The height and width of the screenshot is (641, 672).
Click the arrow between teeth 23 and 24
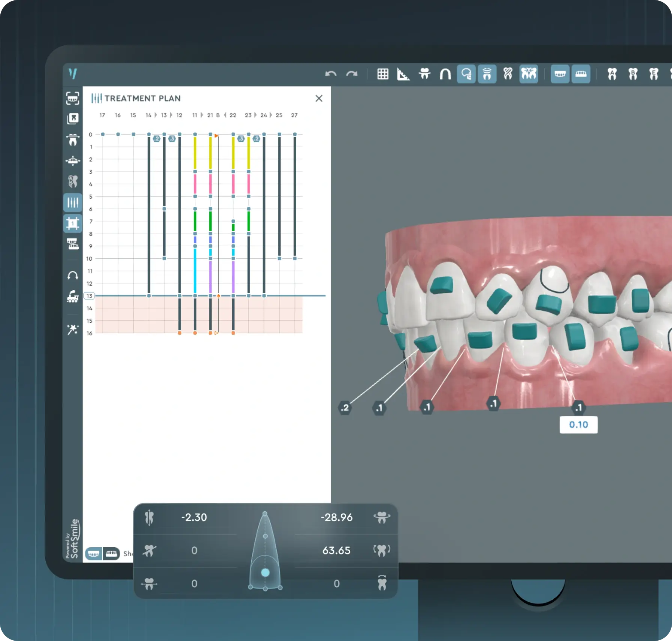click(255, 115)
